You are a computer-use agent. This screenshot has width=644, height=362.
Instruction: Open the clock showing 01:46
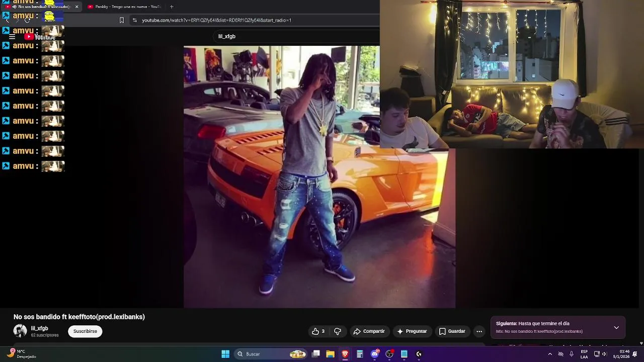[x=621, y=354]
